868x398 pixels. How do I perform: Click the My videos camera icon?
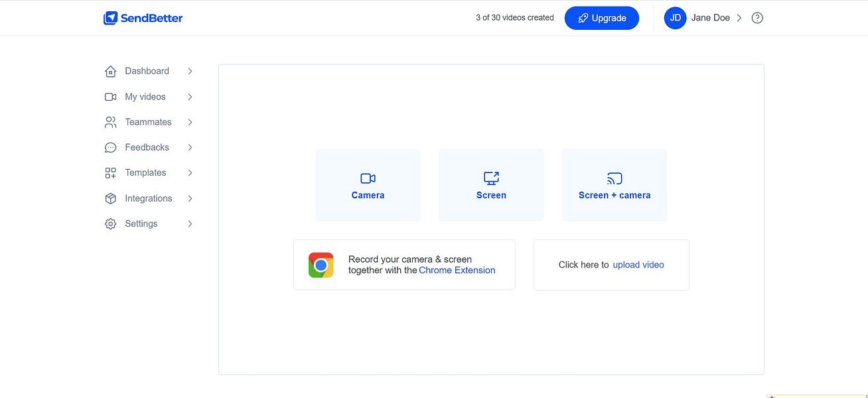pyautogui.click(x=111, y=97)
